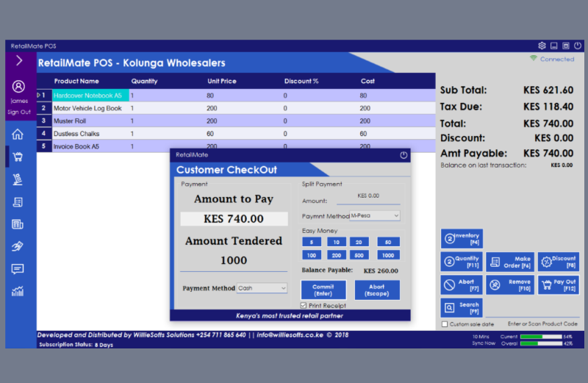Click Inventory [F4] button
Viewport: 588px width, 383px height.
(462, 239)
